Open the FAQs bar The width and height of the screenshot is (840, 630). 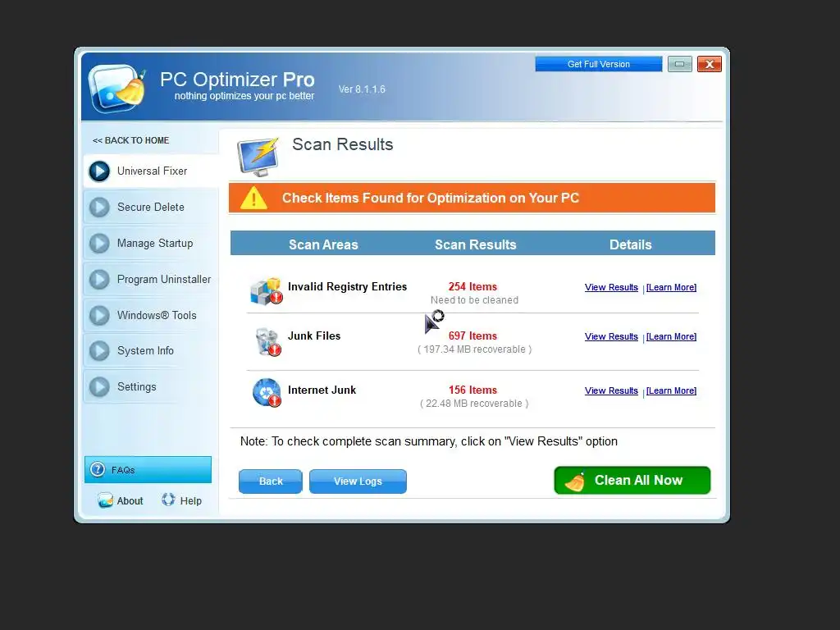pyautogui.click(x=148, y=470)
